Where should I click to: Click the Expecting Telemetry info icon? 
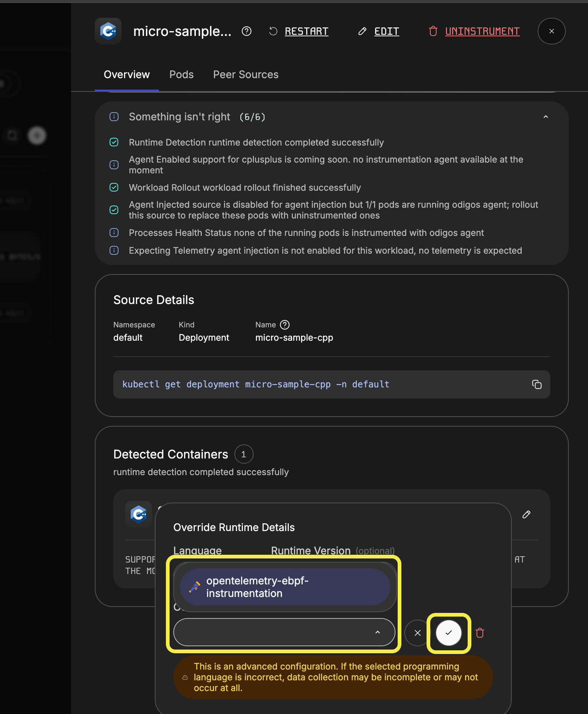pos(114,250)
